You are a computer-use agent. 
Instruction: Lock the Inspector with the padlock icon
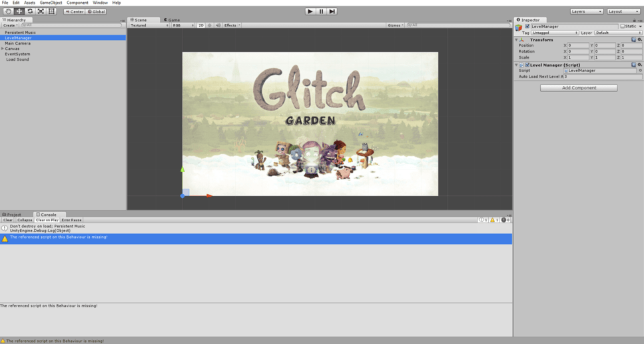(x=634, y=20)
